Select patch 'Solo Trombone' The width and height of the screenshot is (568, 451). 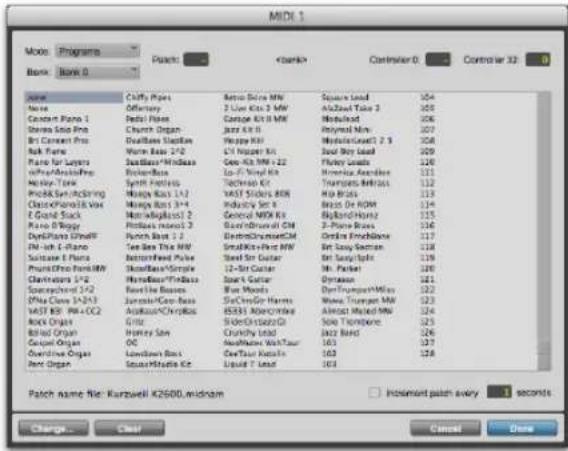[x=351, y=322]
